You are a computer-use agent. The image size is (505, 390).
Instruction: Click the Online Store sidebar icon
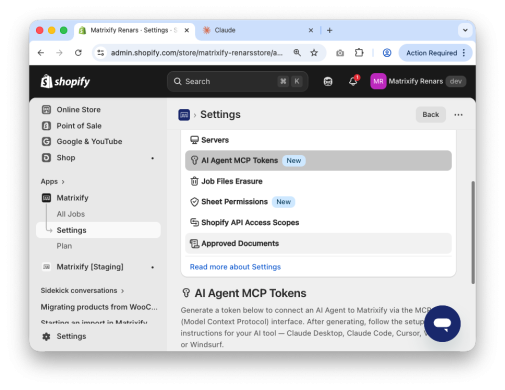coord(46,110)
